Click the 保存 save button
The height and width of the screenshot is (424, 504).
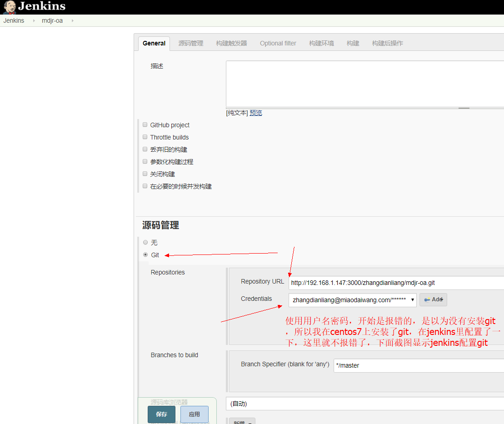pyautogui.click(x=162, y=414)
